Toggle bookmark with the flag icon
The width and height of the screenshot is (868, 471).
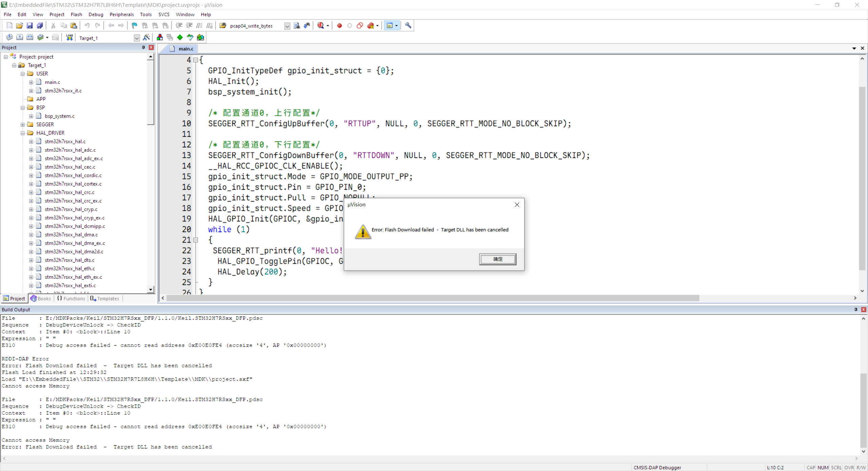pyautogui.click(x=135, y=25)
